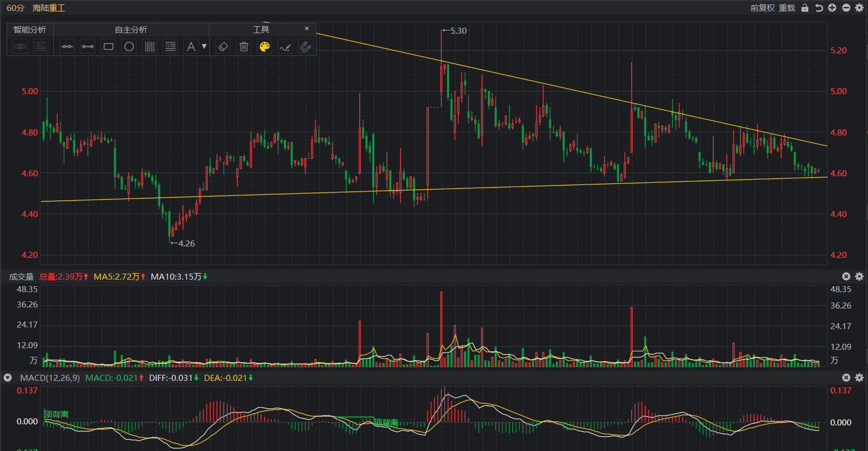
Task: Open the 前复权 adjustment option
Action: 762,8
